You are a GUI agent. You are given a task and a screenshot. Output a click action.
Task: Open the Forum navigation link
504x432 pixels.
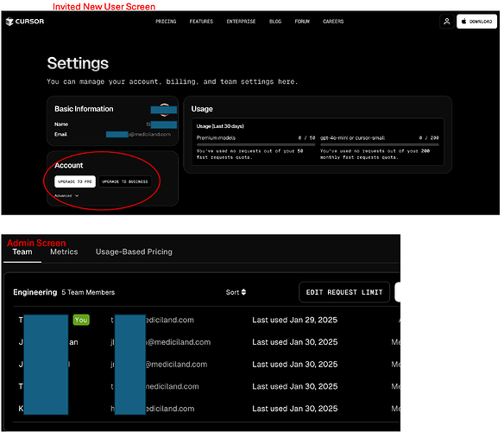302,22
